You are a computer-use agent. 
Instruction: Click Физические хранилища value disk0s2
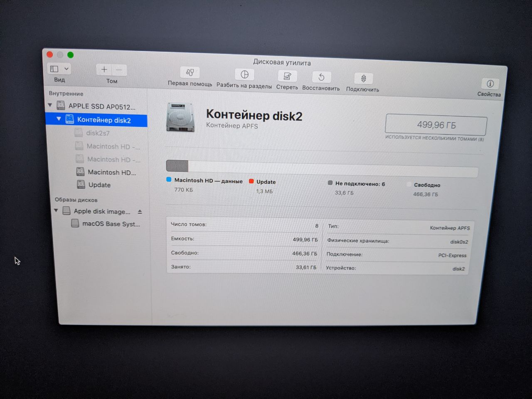(x=459, y=241)
